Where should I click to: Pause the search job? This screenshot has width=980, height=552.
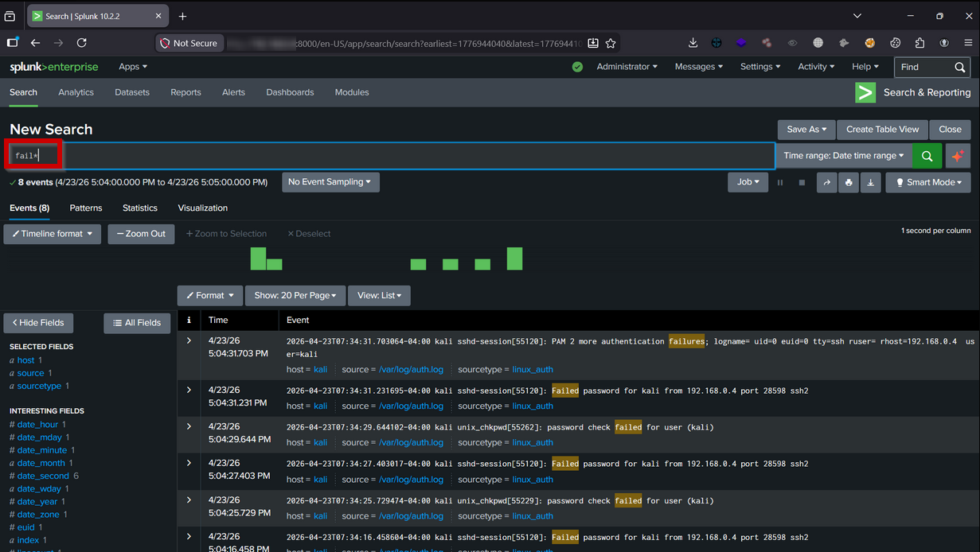click(x=780, y=182)
